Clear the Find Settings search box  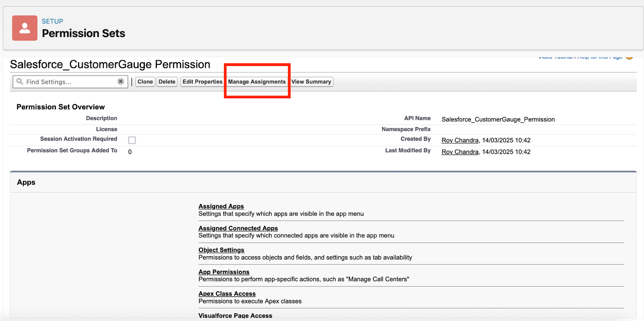tap(120, 81)
